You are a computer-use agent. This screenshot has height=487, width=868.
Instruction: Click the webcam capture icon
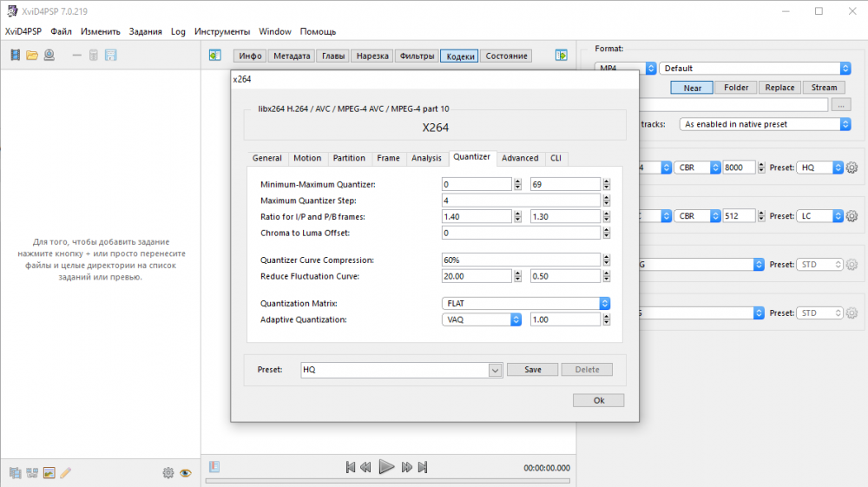click(49, 56)
